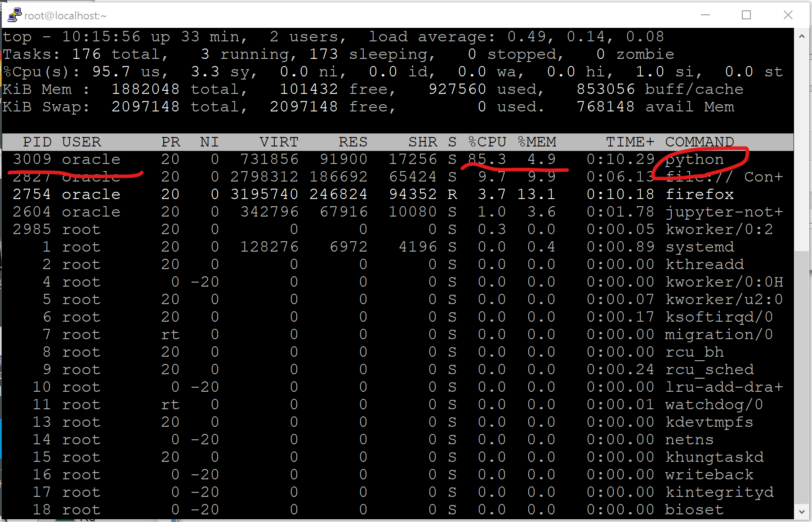
Task: Click the bioset command entry
Action: (695, 509)
